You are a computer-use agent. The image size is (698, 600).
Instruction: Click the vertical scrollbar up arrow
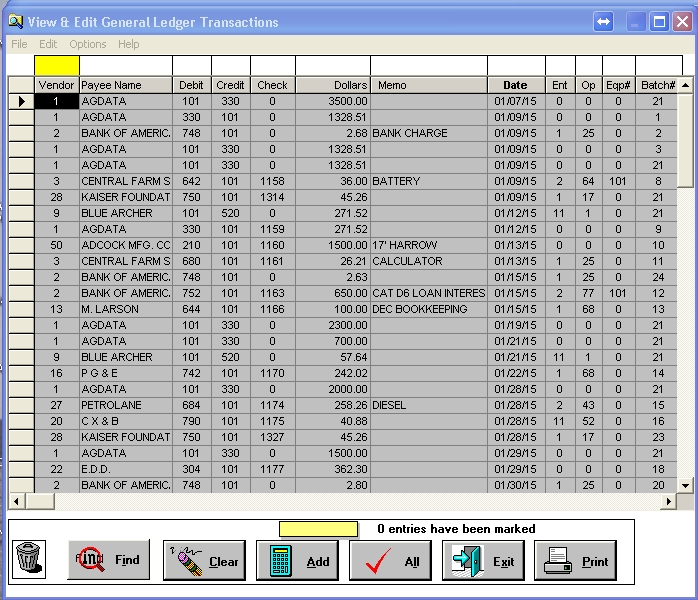tap(686, 85)
